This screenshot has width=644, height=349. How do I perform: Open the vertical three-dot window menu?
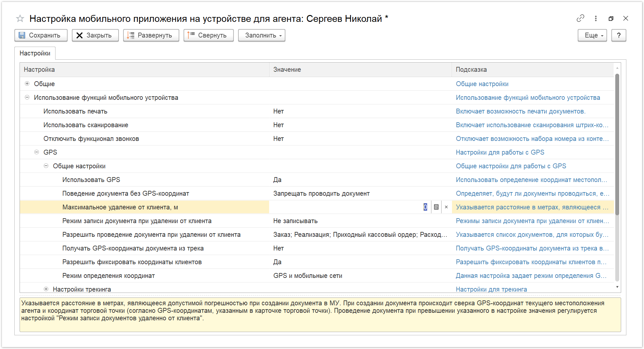coord(596,18)
